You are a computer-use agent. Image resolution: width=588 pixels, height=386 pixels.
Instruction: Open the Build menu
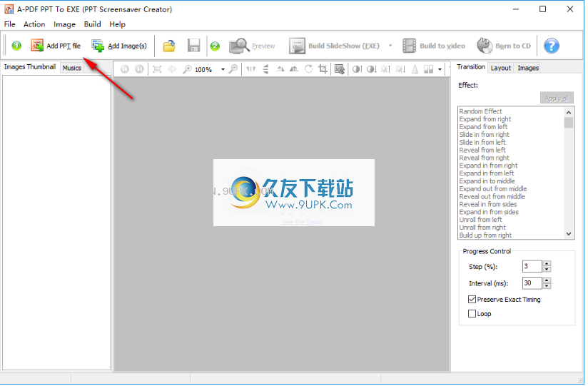92,24
